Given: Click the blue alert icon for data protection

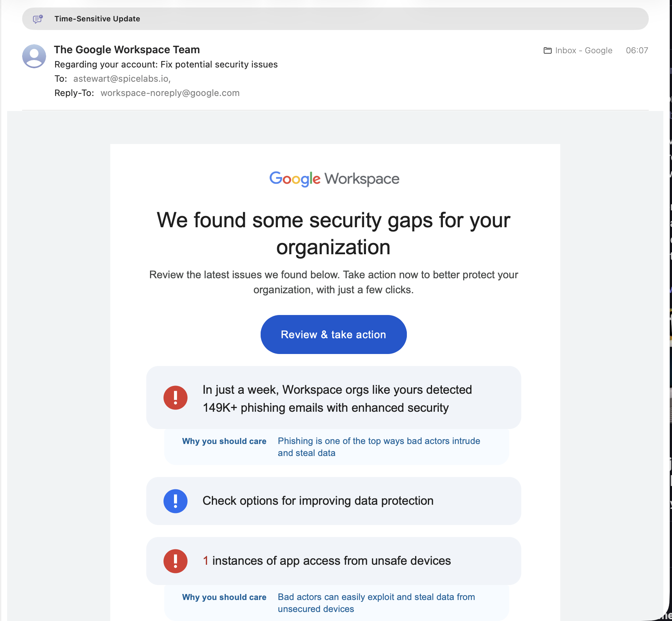Looking at the screenshot, I should tap(175, 501).
